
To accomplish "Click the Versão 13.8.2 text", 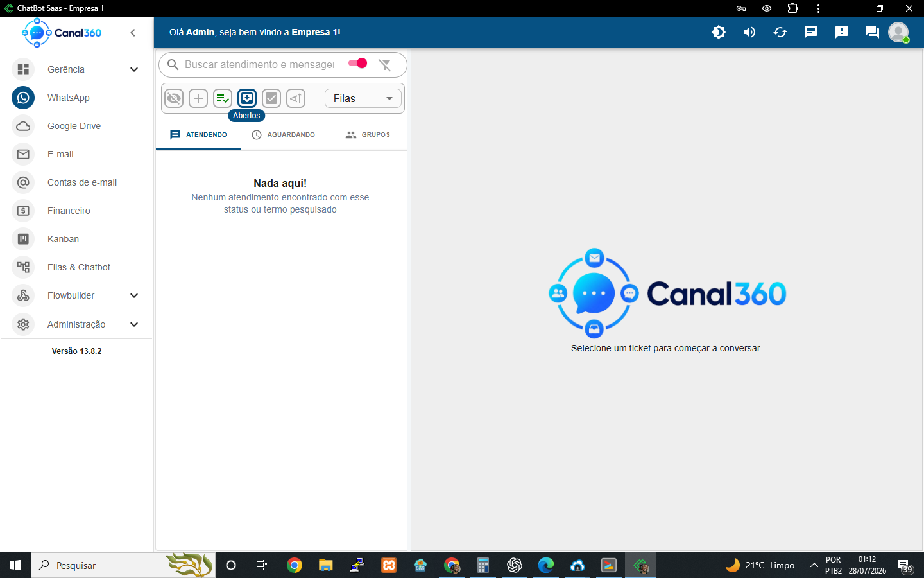I will (76, 351).
